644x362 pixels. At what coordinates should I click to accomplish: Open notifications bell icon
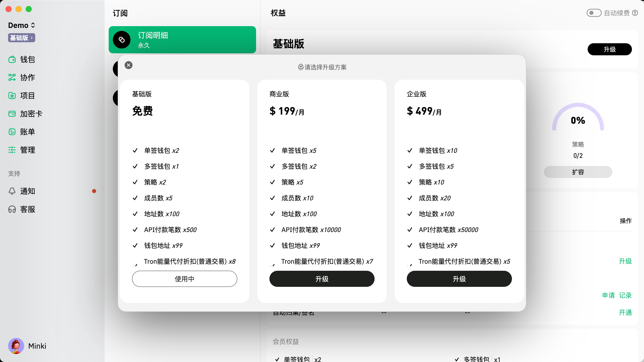12,191
